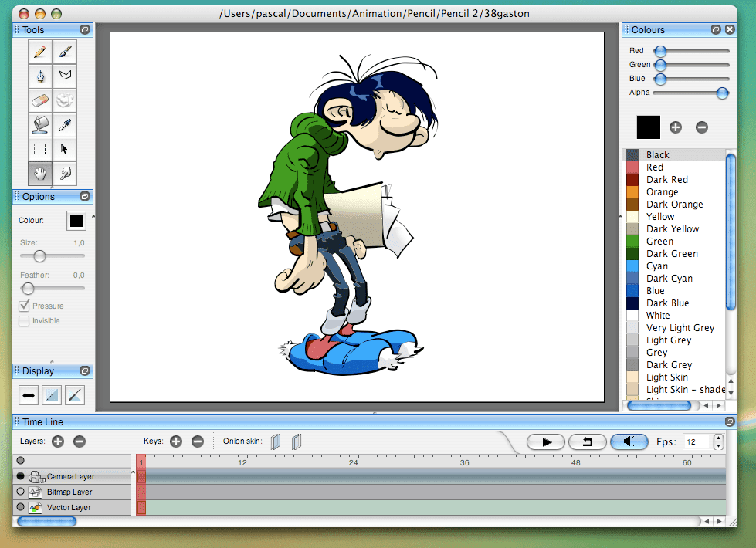
Task: Select the Pencil tool
Action: point(40,52)
